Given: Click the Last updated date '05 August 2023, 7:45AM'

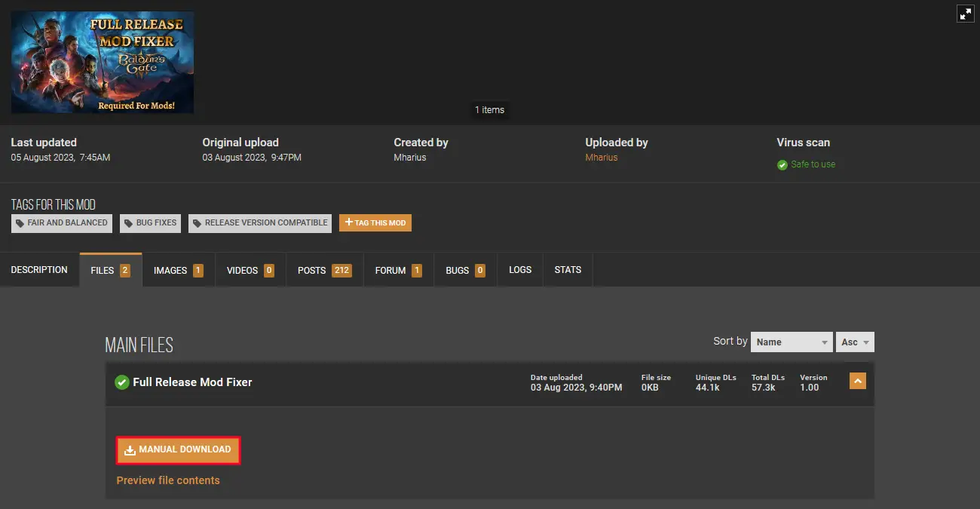Looking at the screenshot, I should coord(60,158).
